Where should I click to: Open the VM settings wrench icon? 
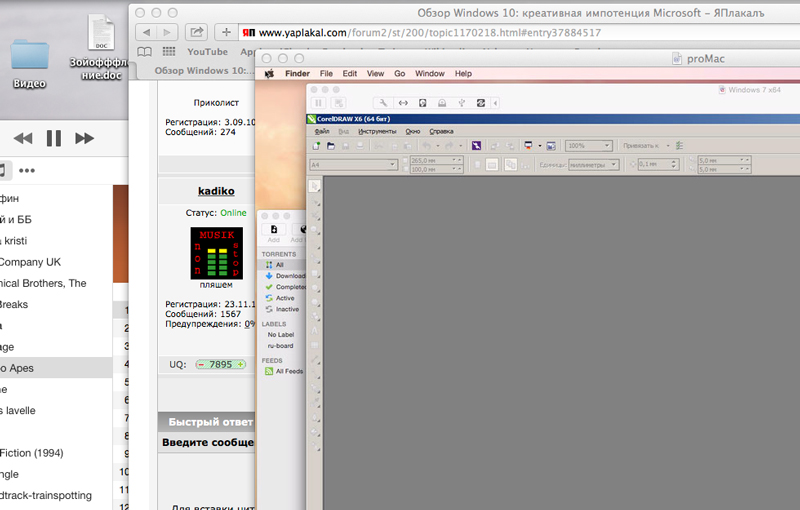point(383,103)
